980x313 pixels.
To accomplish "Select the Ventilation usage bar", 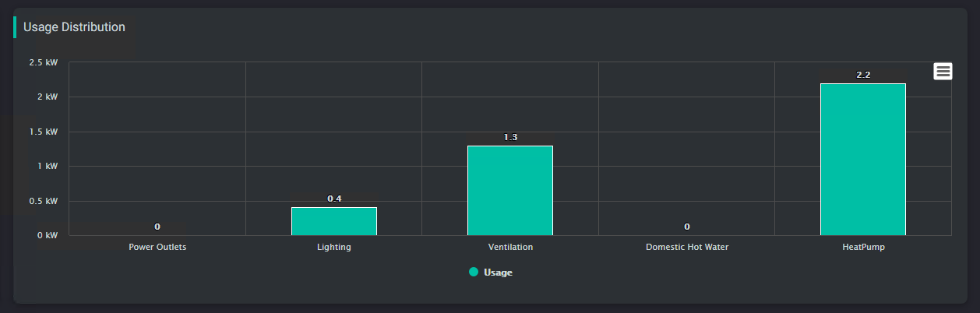I will (510, 190).
